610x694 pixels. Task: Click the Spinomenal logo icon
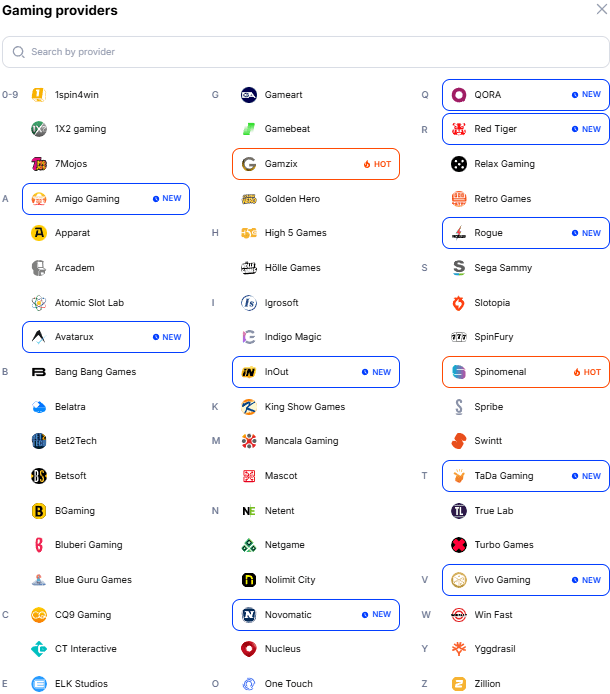point(459,372)
